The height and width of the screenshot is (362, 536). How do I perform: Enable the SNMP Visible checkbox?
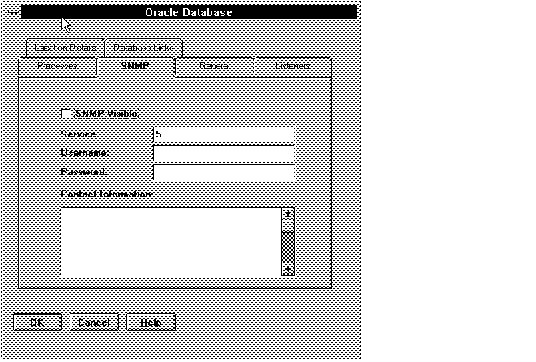66,113
